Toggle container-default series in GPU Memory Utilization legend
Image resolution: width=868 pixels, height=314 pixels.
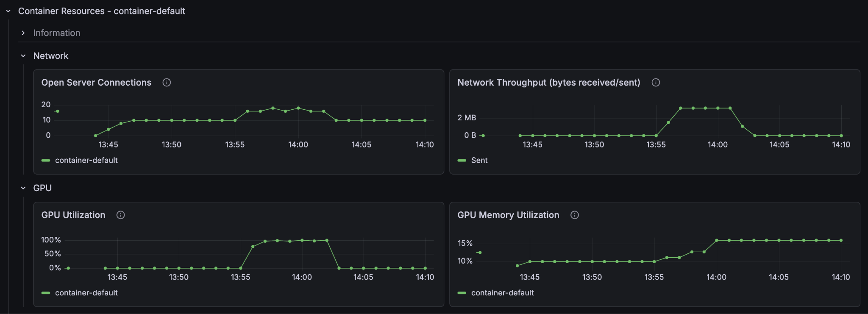coord(502,293)
